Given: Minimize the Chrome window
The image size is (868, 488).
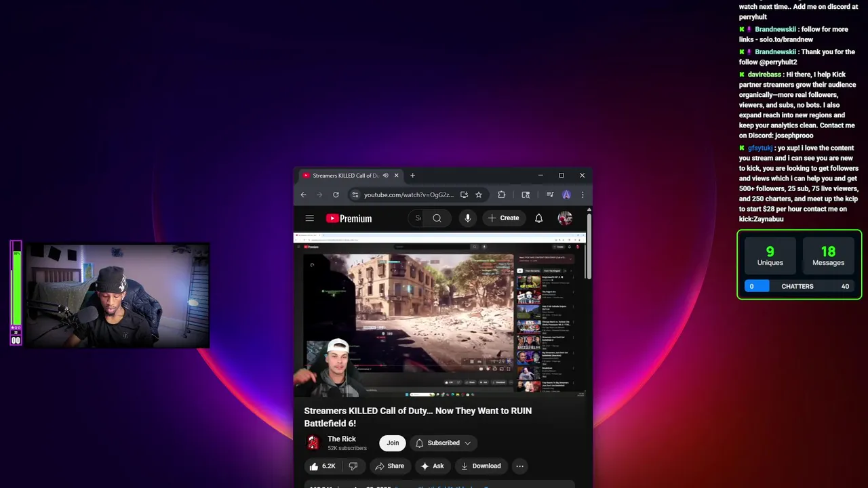Looking at the screenshot, I should click(540, 176).
